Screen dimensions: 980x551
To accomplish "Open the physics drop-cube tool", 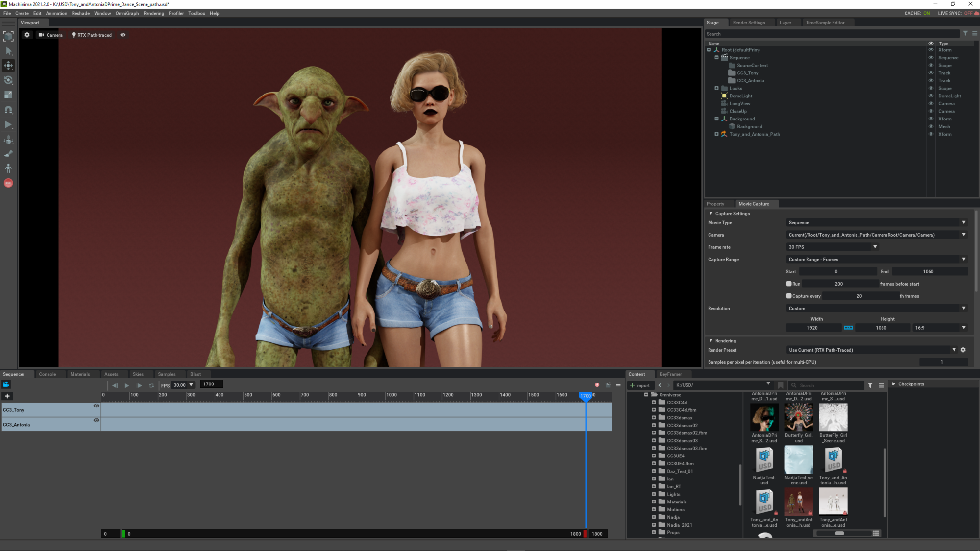I will click(x=8, y=140).
